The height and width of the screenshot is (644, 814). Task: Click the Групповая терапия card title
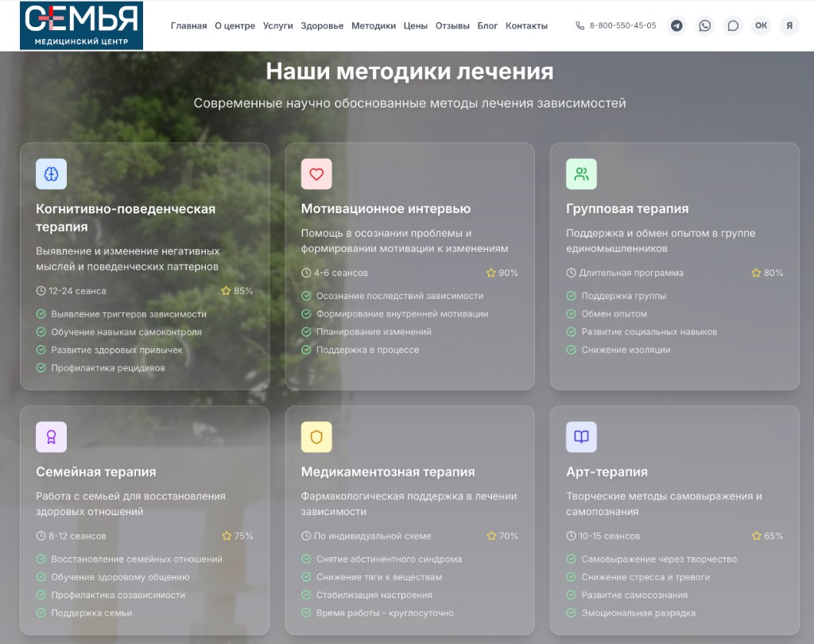pos(627,209)
